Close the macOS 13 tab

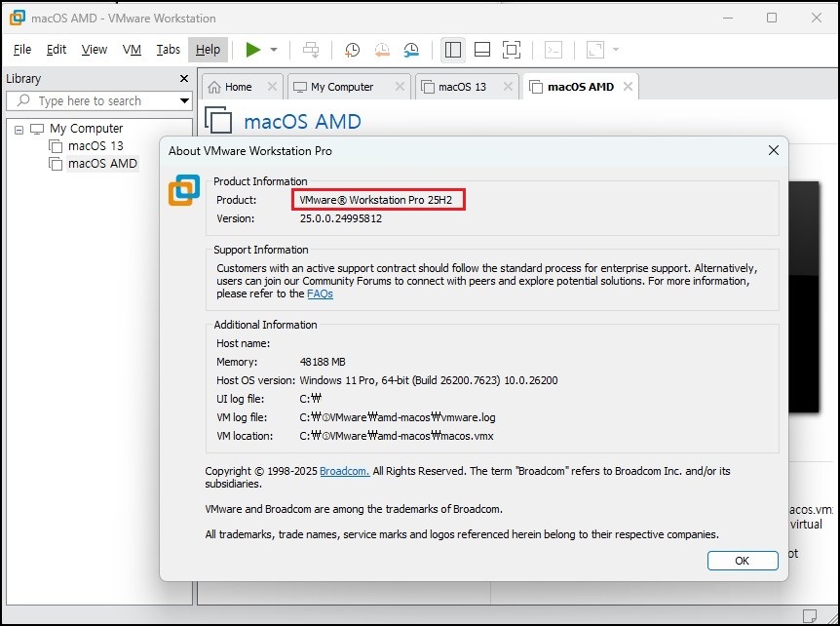tap(508, 86)
